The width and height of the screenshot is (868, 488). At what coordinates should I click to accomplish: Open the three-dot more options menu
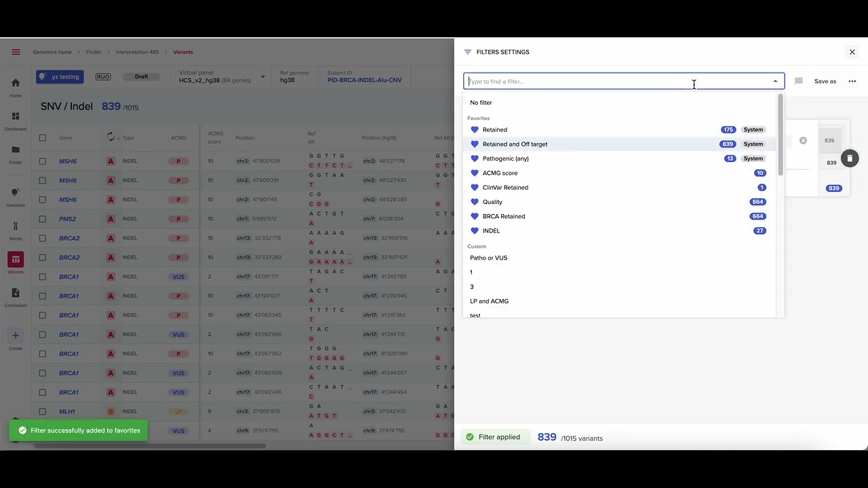coord(852,81)
